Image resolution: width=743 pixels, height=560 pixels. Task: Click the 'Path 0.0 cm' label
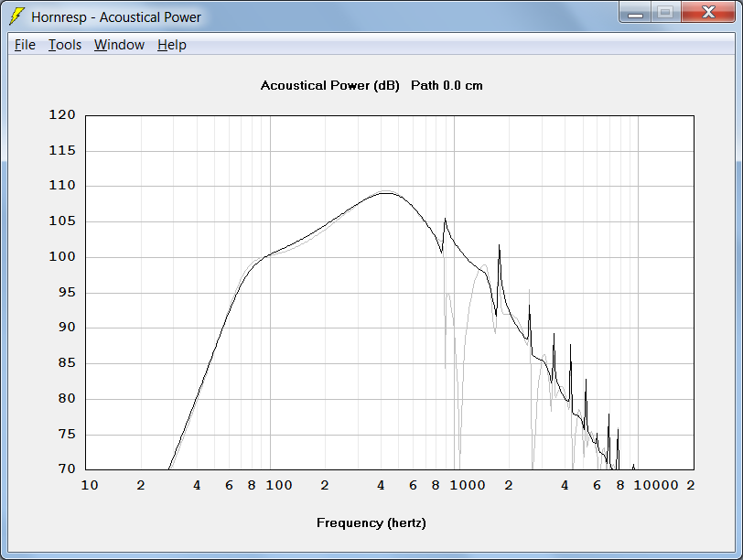click(x=447, y=86)
